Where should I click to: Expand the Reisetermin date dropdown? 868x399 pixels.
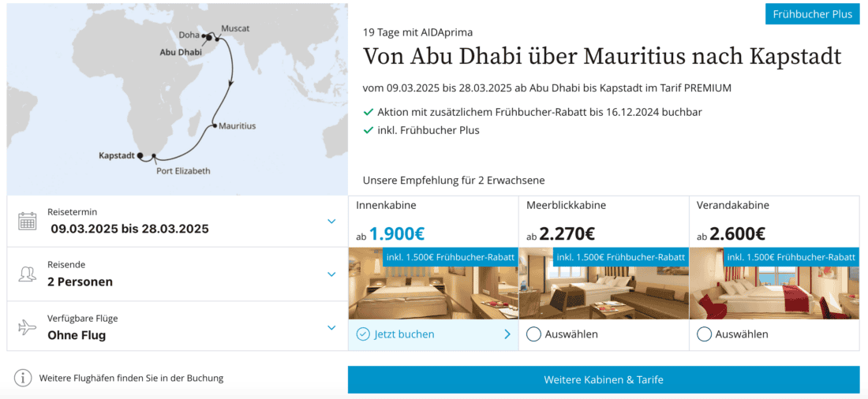[331, 222]
